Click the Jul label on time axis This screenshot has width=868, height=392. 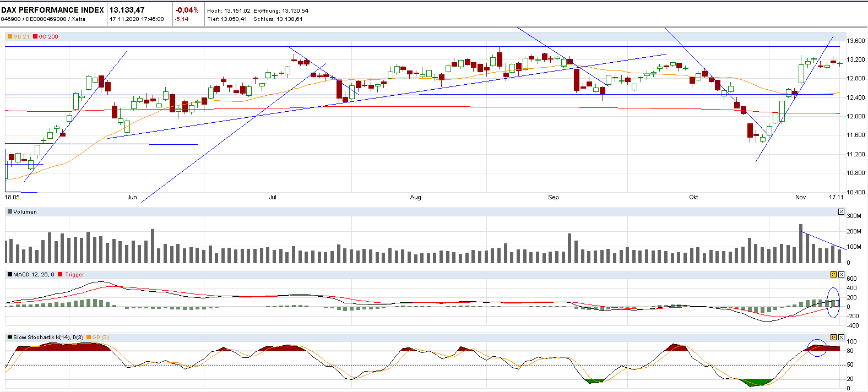tap(273, 197)
